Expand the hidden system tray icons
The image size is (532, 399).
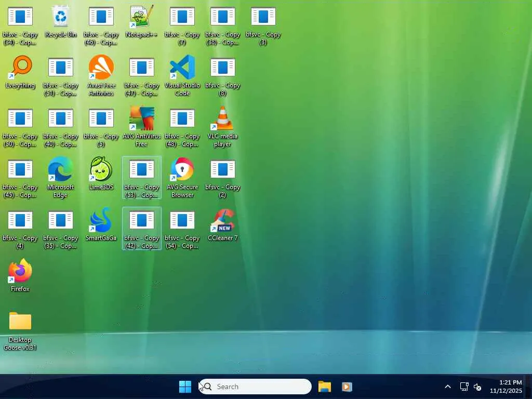[x=448, y=387]
